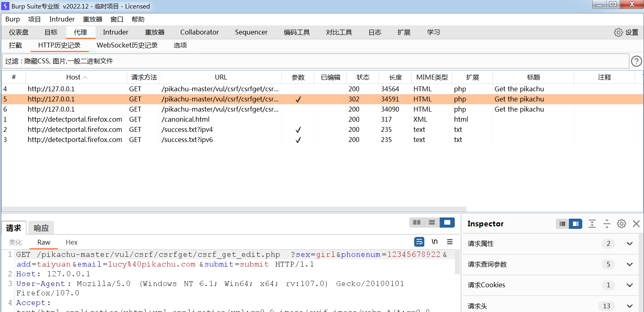Viewport: 644px width, 312px height.
Task: Click the filter help question mark icon
Action: click(636, 61)
